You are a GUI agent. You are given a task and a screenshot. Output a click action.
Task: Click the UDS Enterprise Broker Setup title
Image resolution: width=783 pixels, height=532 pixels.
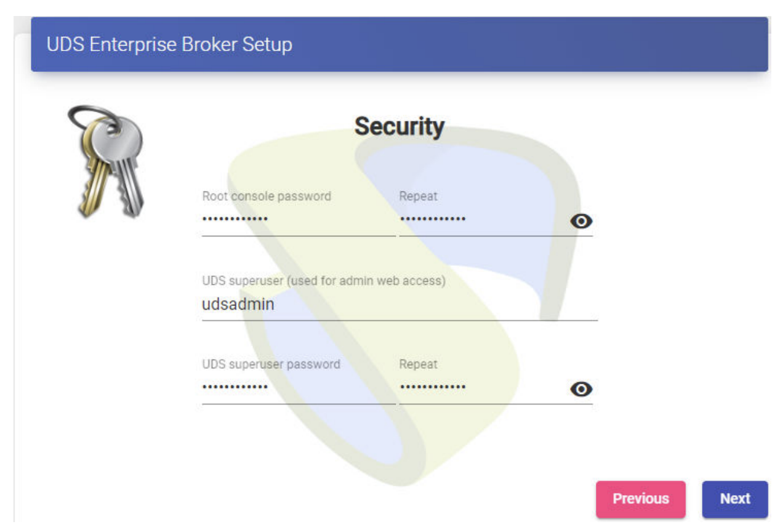[169, 44]
